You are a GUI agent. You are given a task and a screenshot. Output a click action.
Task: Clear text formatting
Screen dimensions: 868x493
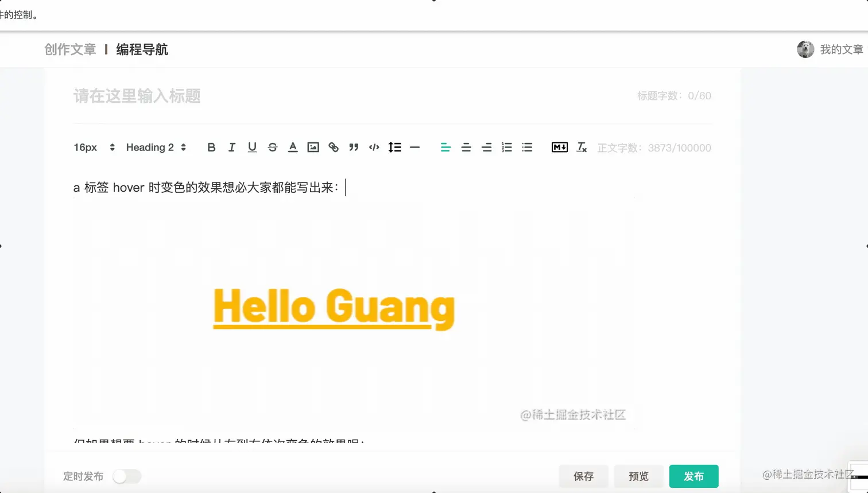(x=582, y=147)
